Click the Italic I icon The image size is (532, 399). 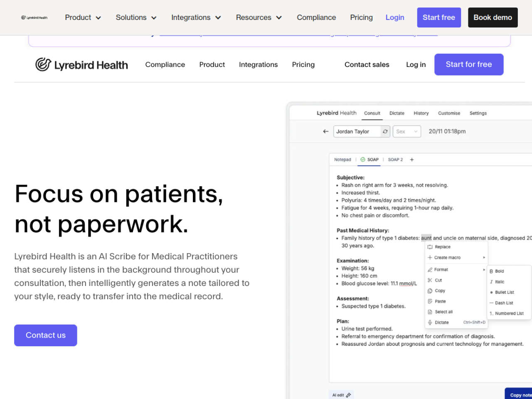coord(491,282)
